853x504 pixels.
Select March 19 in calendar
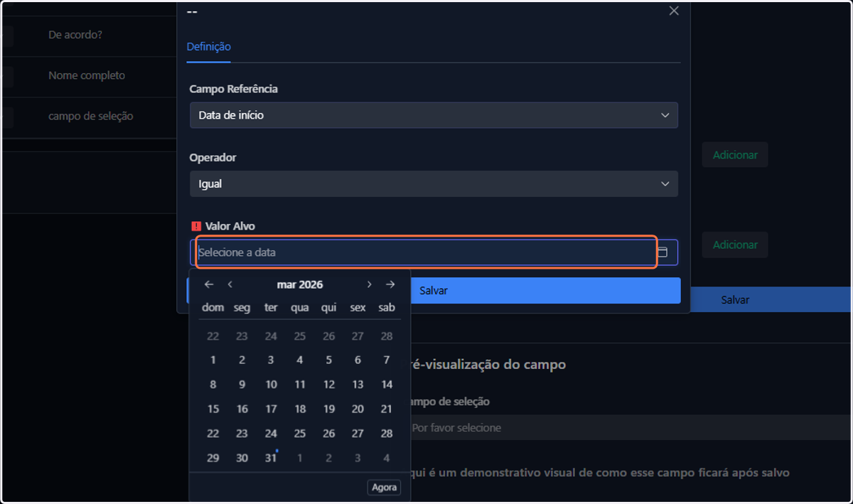point(328,409)
